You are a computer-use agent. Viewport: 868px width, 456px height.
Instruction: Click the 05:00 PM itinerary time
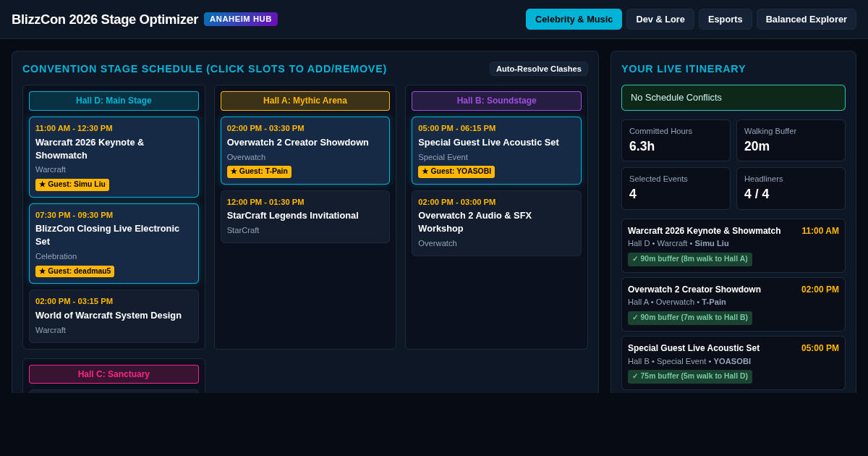point(820,348)
